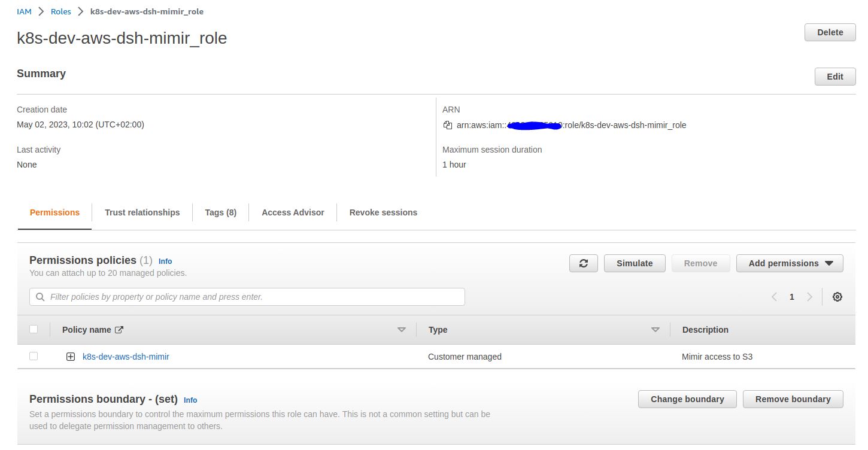Click the Simulate button
Viewport: 868px width, 450px height.
coord(634,263)
